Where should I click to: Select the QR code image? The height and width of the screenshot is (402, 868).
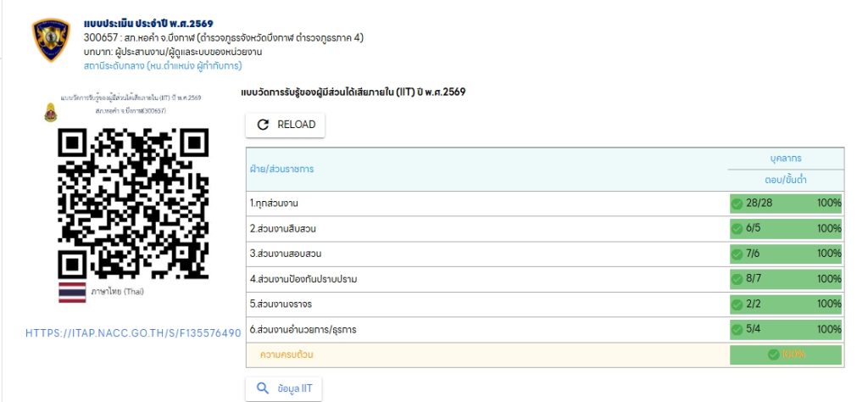click(x=133, y=204)
